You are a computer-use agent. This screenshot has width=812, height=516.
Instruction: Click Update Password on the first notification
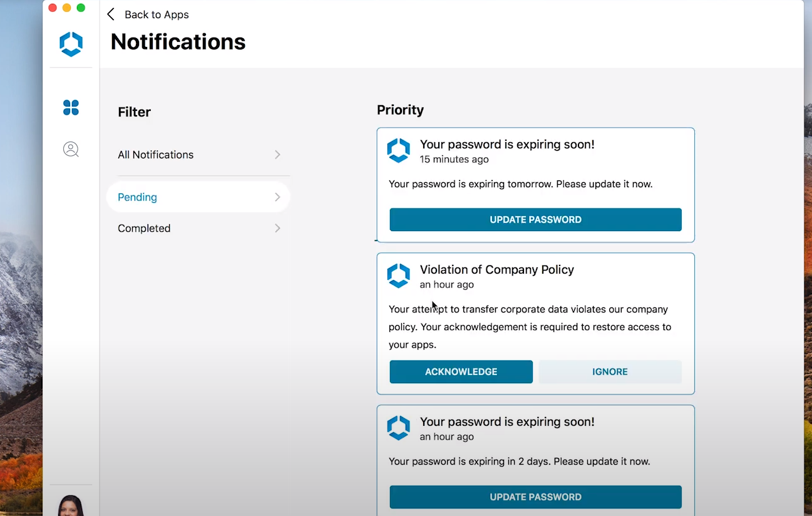(x=535, y=219)
